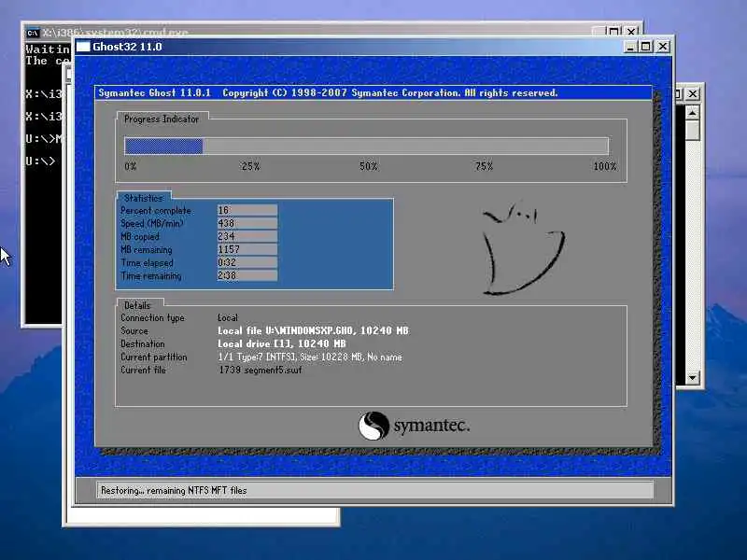This screenshot has height=560, width=747.
Task: Close the rear window at right edge
Action: pyautogui.click(x=693, y=94)
